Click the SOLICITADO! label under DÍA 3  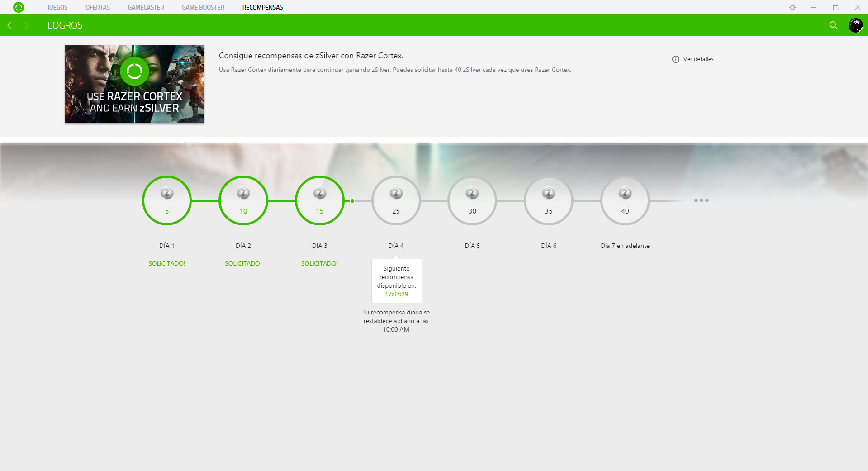[x=320, y=263]
